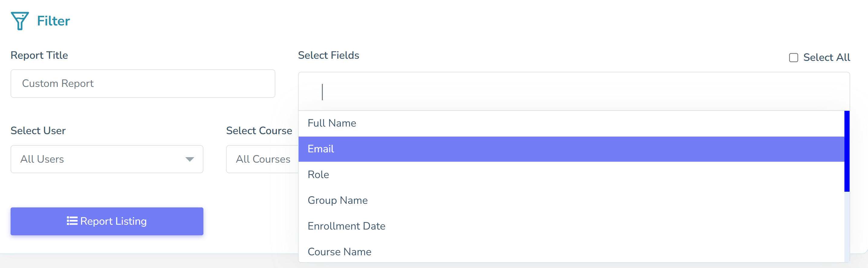This screenshot has height=268, width=868.
Task: Click the Filter heading link
Action: [53, 21]
